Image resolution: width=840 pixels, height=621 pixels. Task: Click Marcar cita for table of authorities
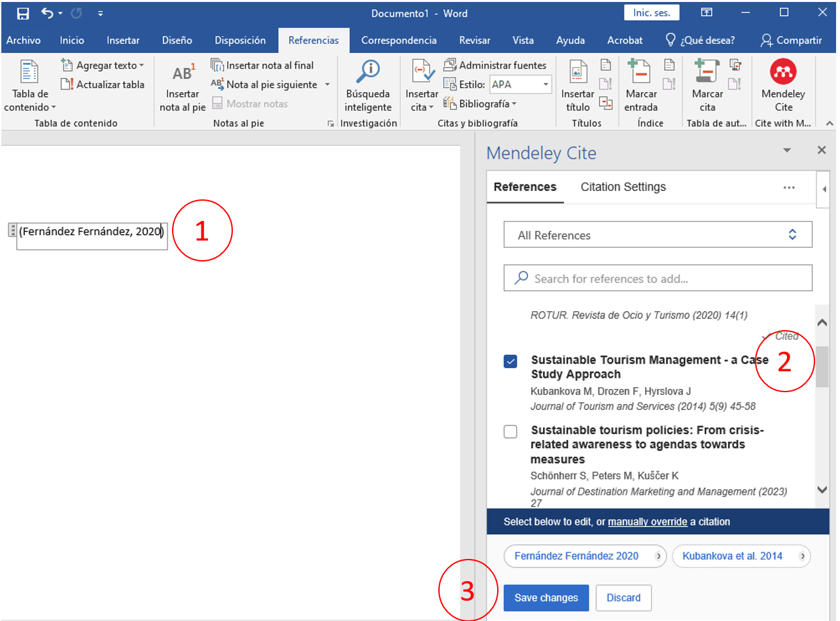pyautogui.click(x=707, y=87)
